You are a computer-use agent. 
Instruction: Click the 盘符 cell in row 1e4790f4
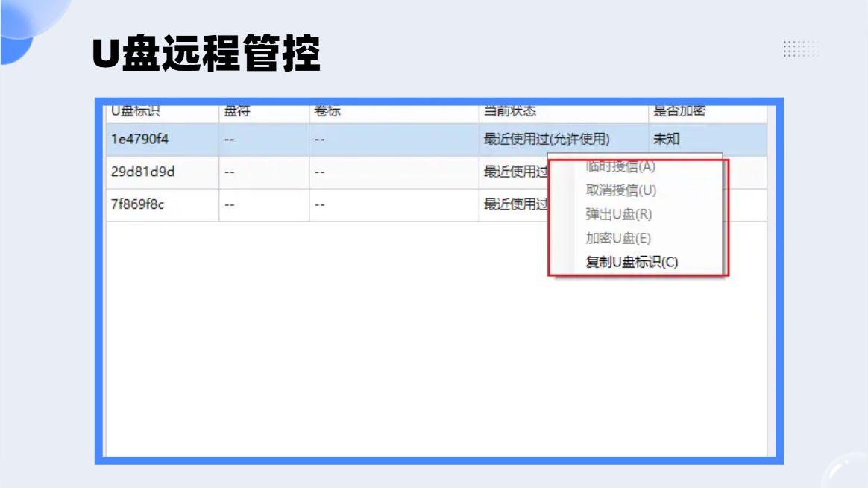click(264, 139)
